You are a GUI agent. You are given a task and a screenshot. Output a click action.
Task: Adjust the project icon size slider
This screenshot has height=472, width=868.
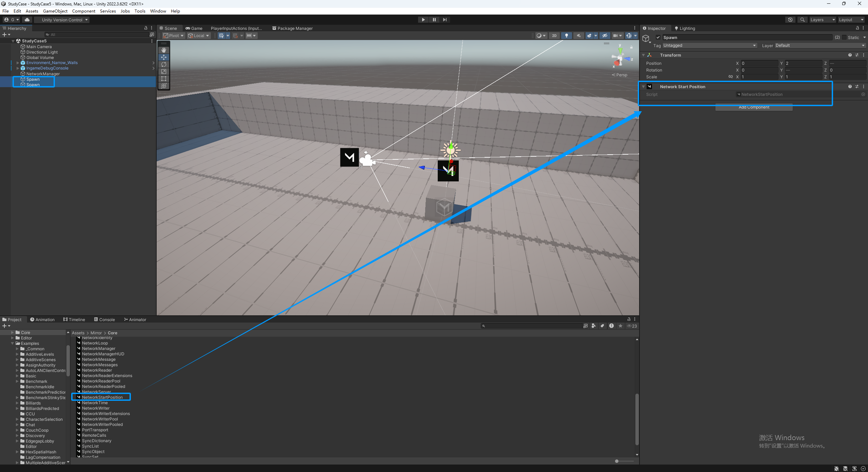[617, 461]
